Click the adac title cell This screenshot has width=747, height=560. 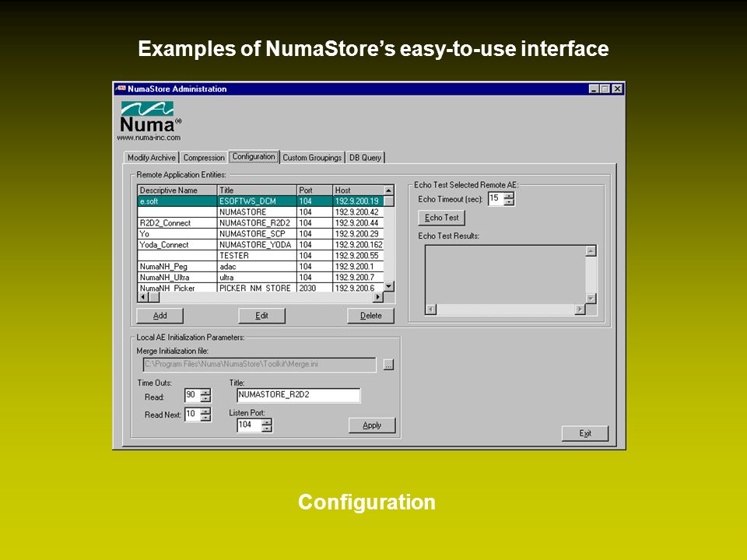[x=257, y=267]
